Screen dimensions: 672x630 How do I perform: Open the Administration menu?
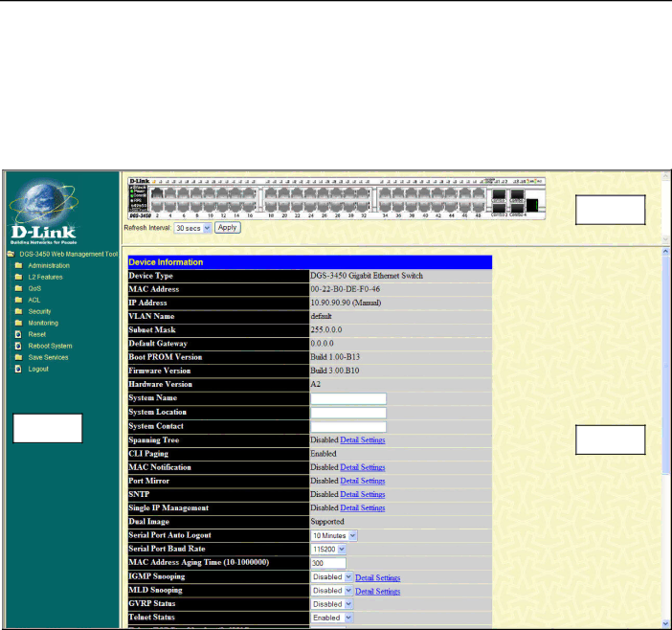(x=49, y=266)
